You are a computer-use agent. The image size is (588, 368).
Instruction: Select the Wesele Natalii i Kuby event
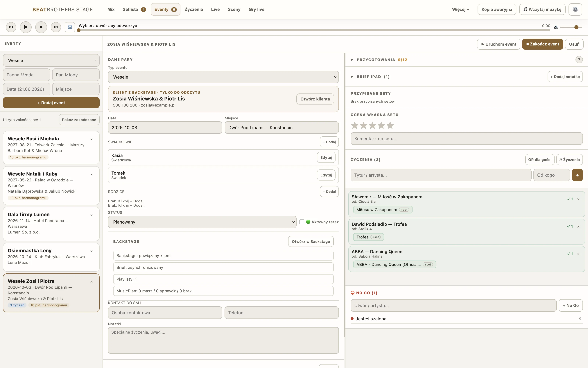pos(51,185)
